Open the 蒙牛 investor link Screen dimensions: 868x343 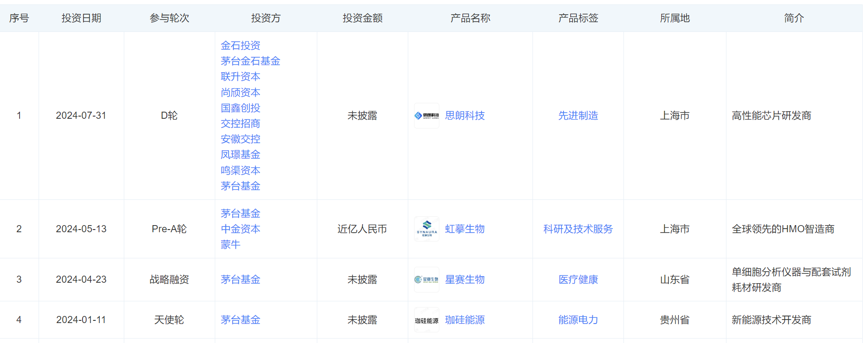230,245
